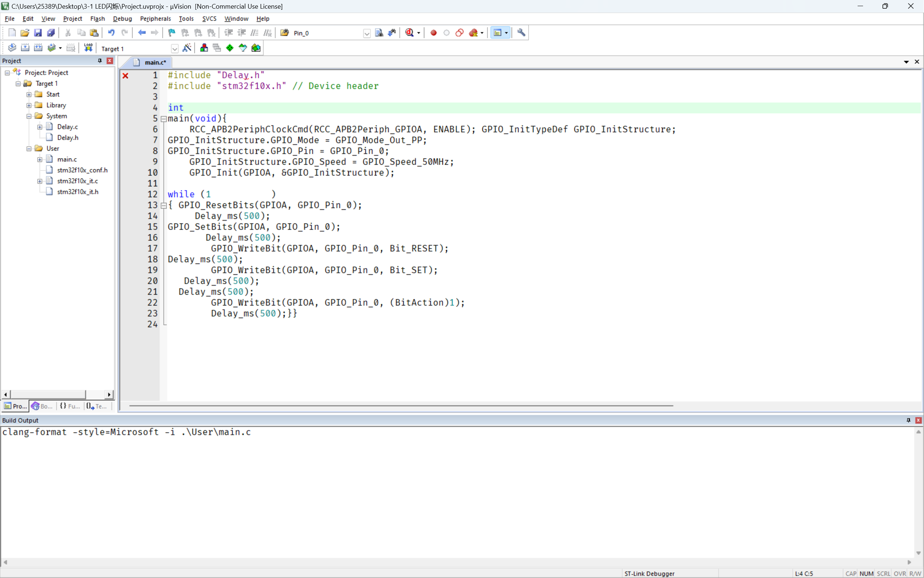
Task: Select stm32f10x_it.h in project tree
Action: pos(78,192)
